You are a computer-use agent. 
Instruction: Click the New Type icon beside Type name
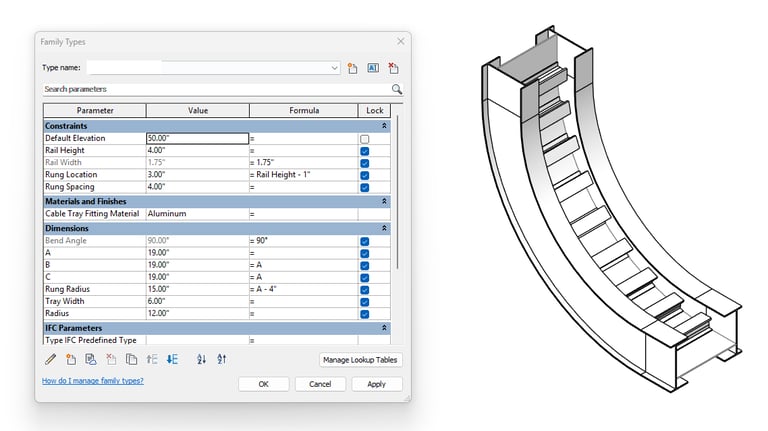click(x=352, y=68)
